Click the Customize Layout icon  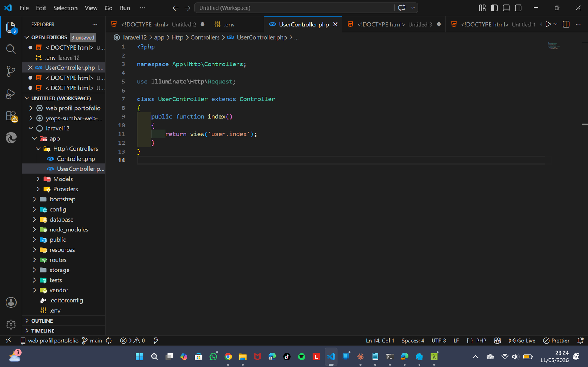point(482,8)
